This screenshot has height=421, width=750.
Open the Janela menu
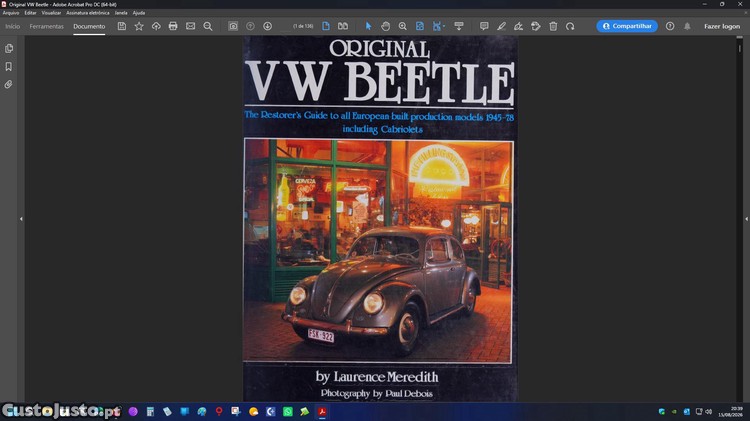(x=121, y=13)
